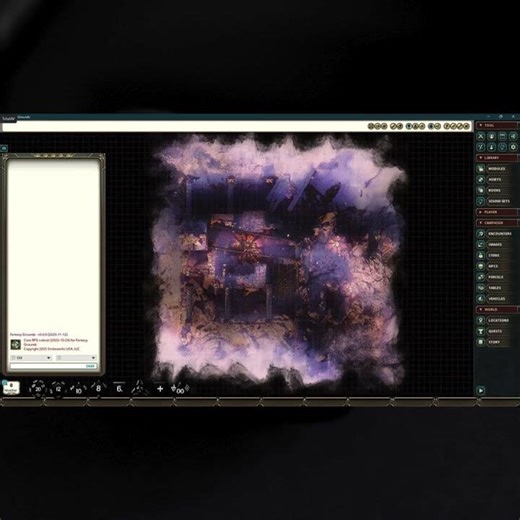520x520 pixels.
Task: Pick the percentile d100 die
Action: [x=180, y=389]
